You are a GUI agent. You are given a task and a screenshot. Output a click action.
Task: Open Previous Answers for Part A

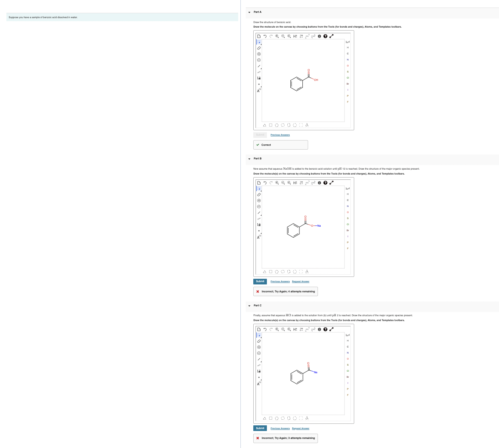(x=280, y=135)
